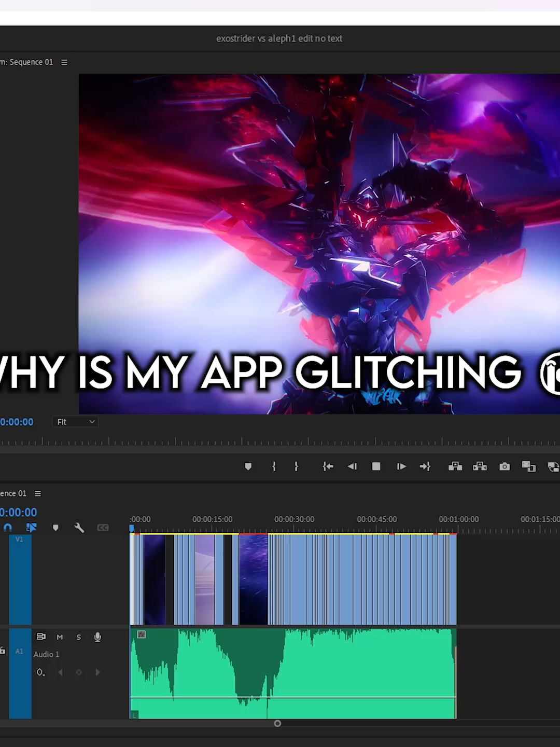Open the Program Sequence 01 panel menu
Viewport: 560px width, 747px height.
pyautogui.click(x=64, y=62)
